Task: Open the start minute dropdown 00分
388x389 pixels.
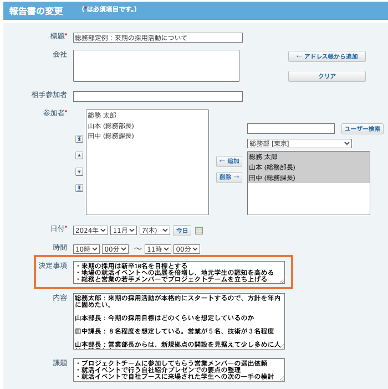Action: pos(115,249)
